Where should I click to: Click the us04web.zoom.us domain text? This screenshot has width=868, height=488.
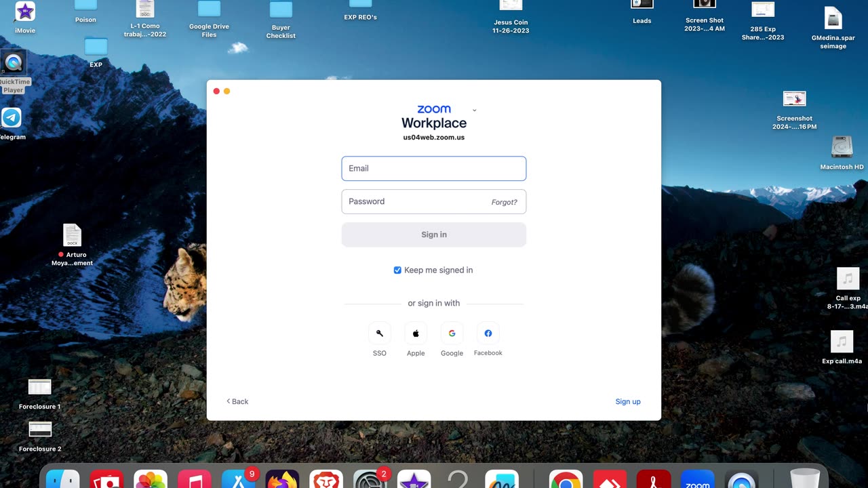(x=434, y=137)
